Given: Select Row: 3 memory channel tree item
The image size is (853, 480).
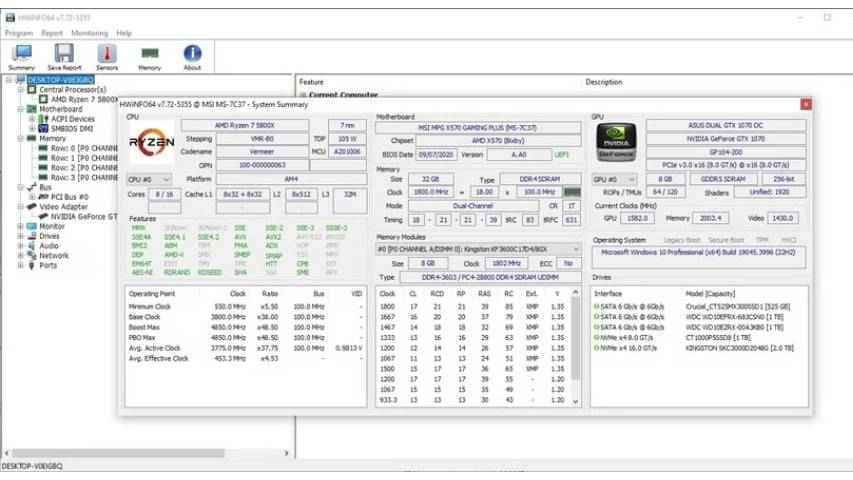Looking at the screenshot, I should pos(84,177).
